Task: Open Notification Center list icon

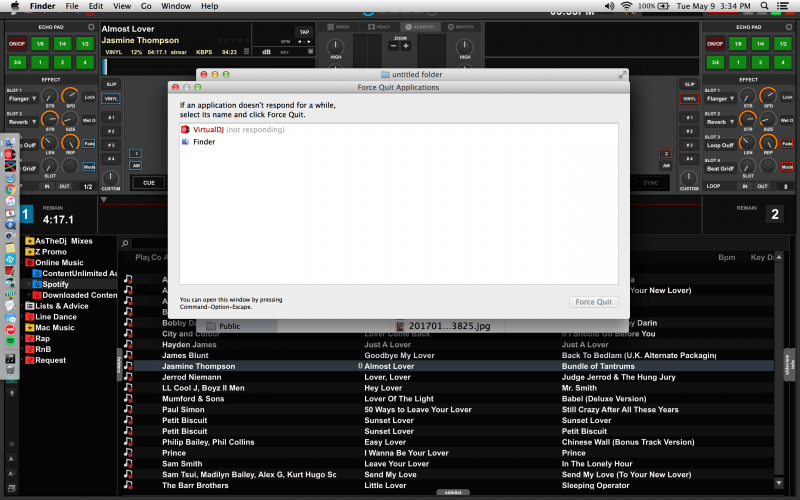Action: (783, 6)
